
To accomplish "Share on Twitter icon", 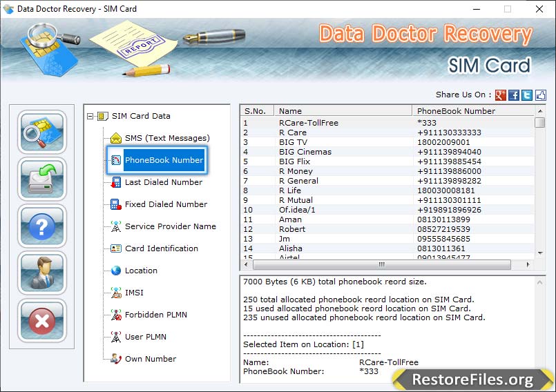I will pyautogui.click(x=527, y=95).
